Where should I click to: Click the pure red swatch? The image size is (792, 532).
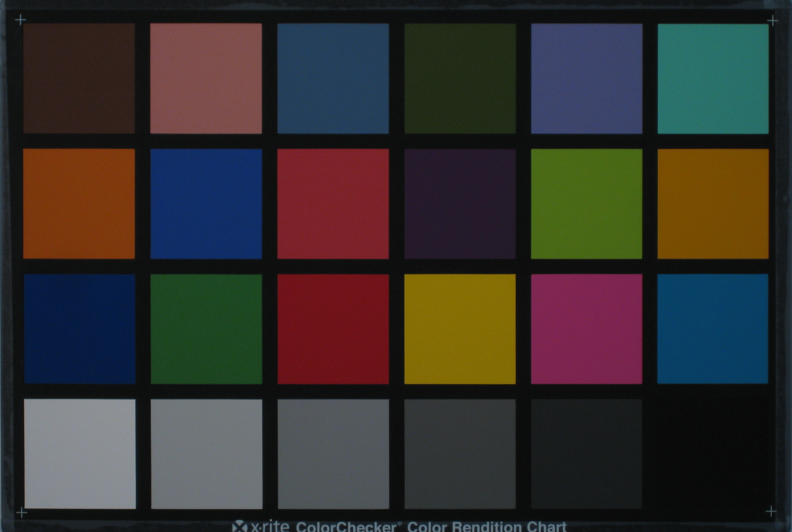pos(333,329)
